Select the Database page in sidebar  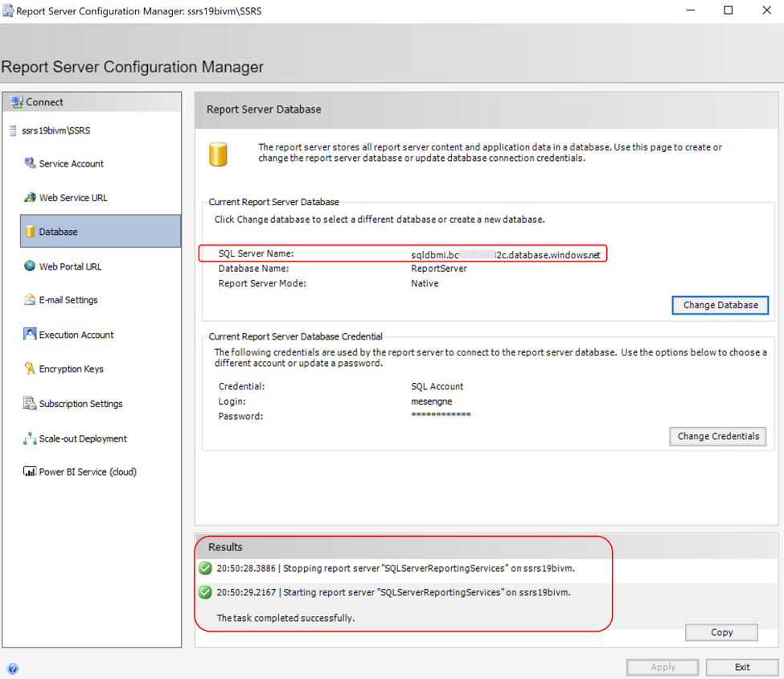(101, 231)
